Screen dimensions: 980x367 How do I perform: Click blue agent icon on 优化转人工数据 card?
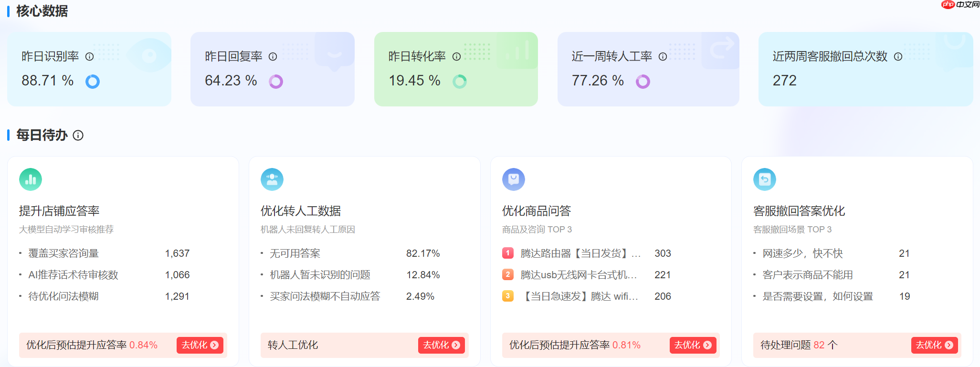[272, 179]
